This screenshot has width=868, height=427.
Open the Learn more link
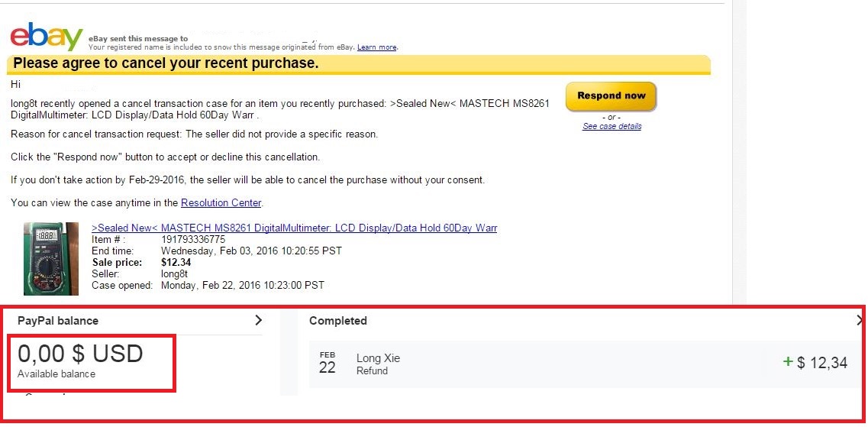376,47
